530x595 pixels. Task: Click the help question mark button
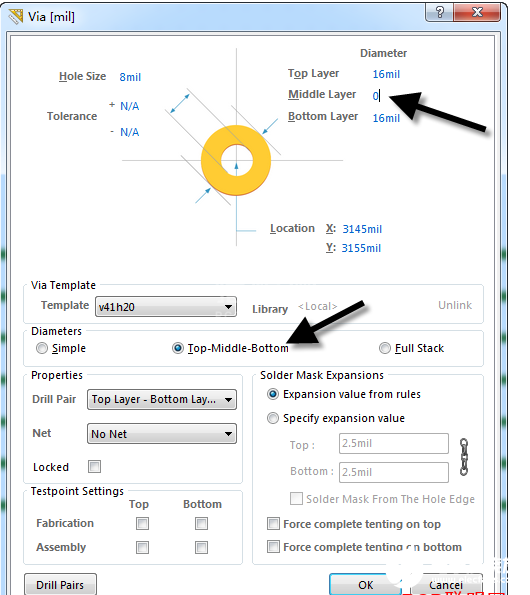(439, 13)
